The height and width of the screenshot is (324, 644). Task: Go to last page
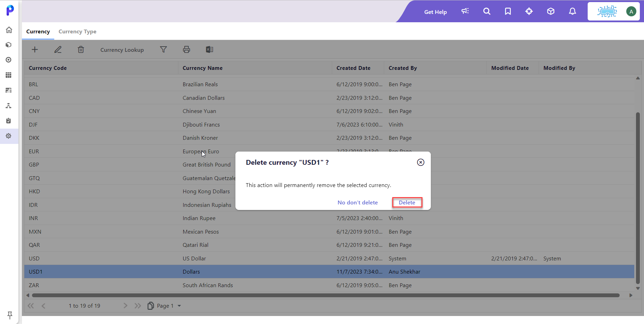138,306
